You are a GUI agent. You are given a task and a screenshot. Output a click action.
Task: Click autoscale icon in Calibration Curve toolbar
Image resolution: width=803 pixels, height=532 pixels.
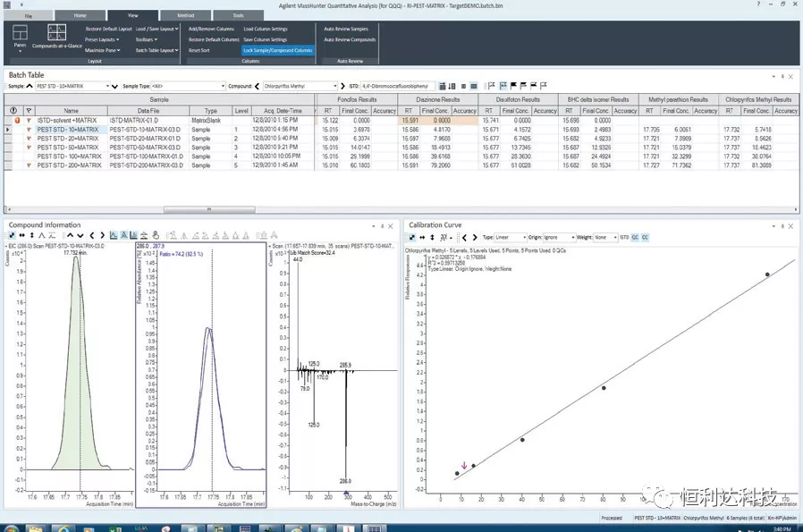click(411, 237)
